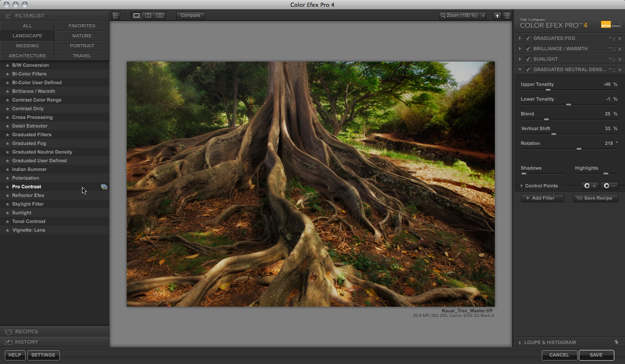Click the add positive control point button
The height and width of the screenshot is (364, 625).
coord(590,186)
